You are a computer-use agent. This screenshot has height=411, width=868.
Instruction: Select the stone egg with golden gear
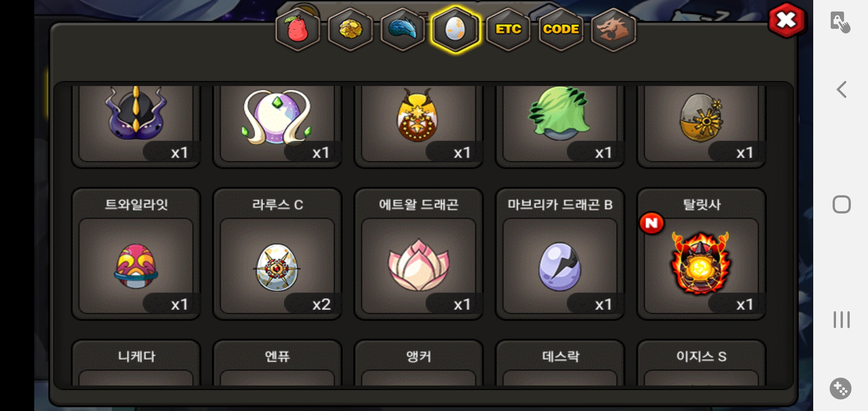pos(701,126)
